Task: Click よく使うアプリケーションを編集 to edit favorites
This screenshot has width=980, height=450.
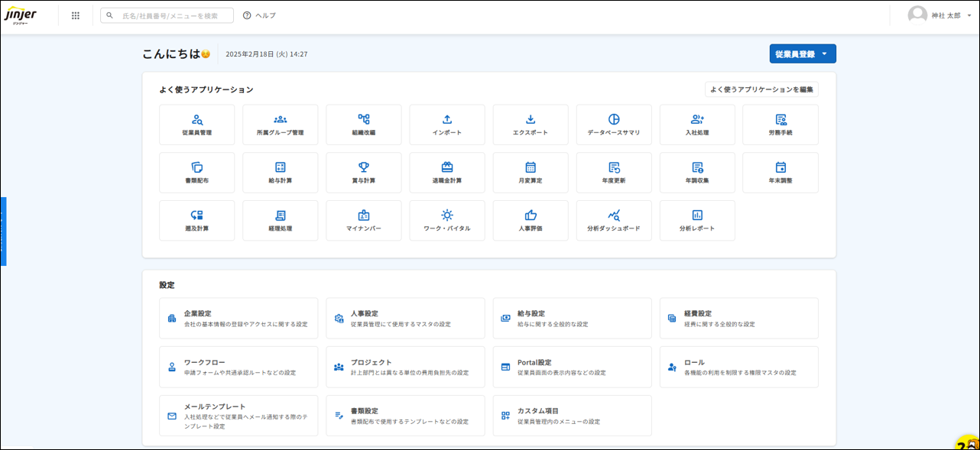Action: pyautogui.click(x=761, y=89)
